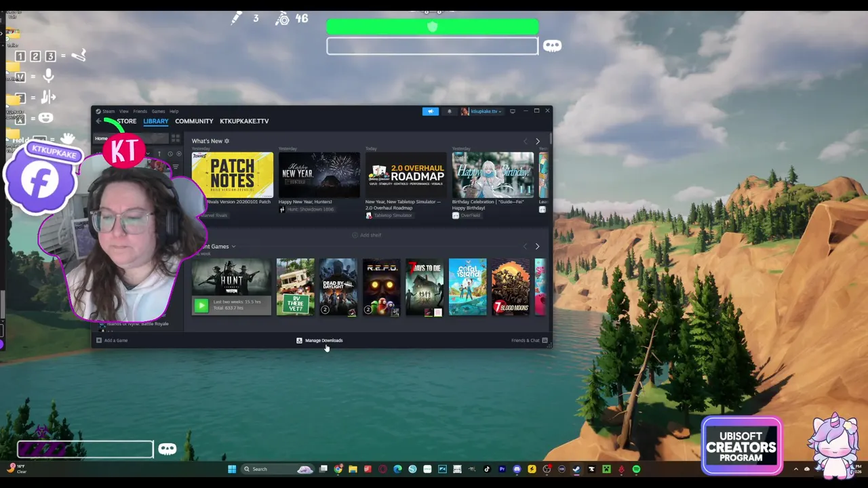Expand the Recent Games shelf dropdown
The width and height of the screenshot is (868, 488).
tap(233, 247)
